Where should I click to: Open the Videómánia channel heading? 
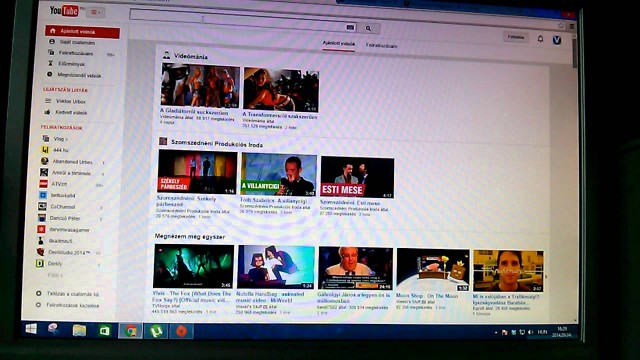click(x=191, y=56)
